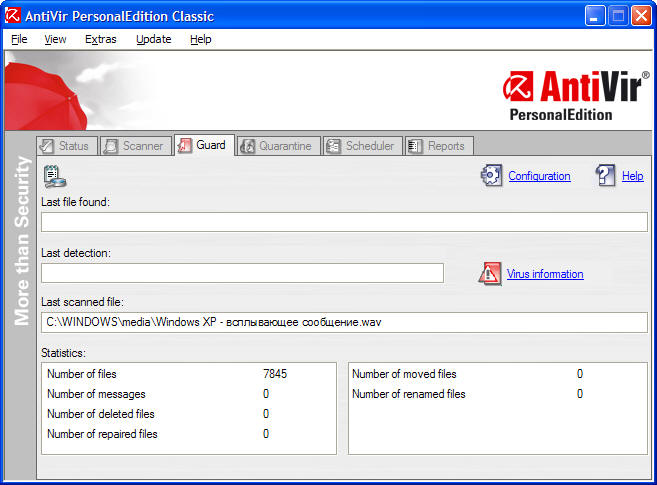Image resolution: width=657 pixels, height=485 pixels.
Task: Open the Help link beside Configuration
Action: pos(633,176)
